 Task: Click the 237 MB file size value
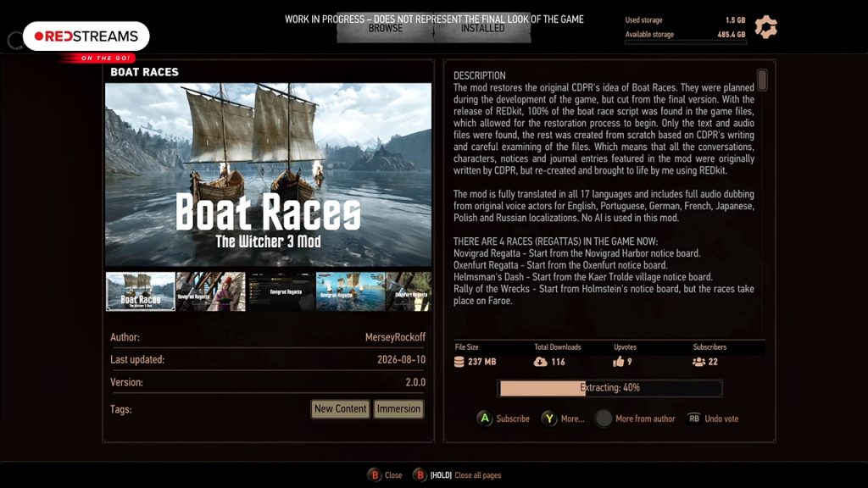482,362
